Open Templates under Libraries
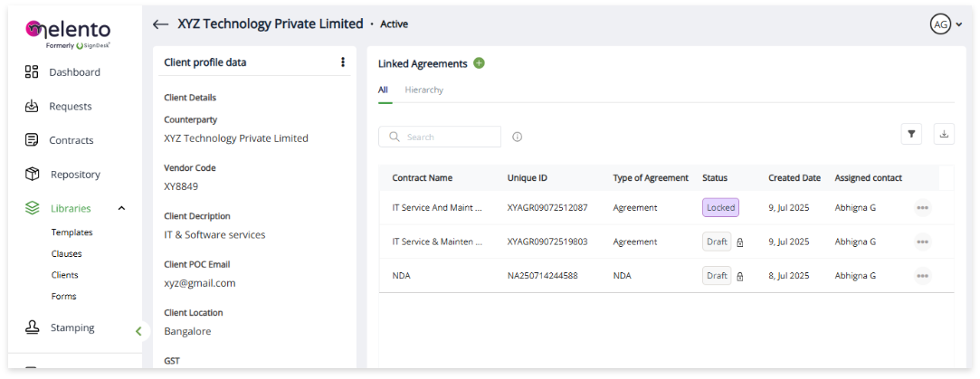The width and height of the screenshot is (980, 379). pos(71,232)
